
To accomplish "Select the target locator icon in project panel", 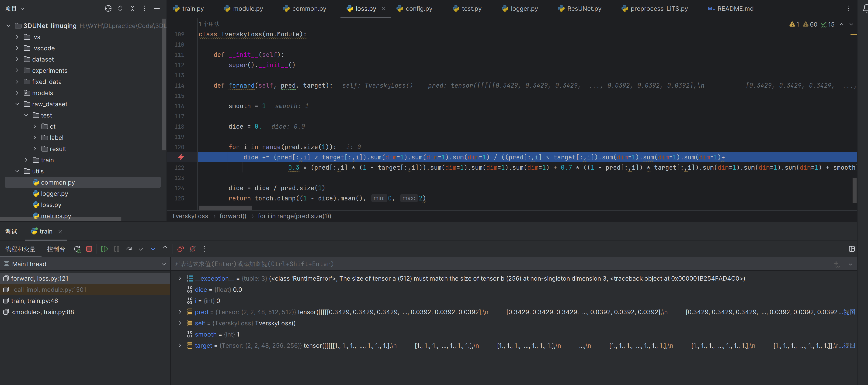I will click(108, 8).
